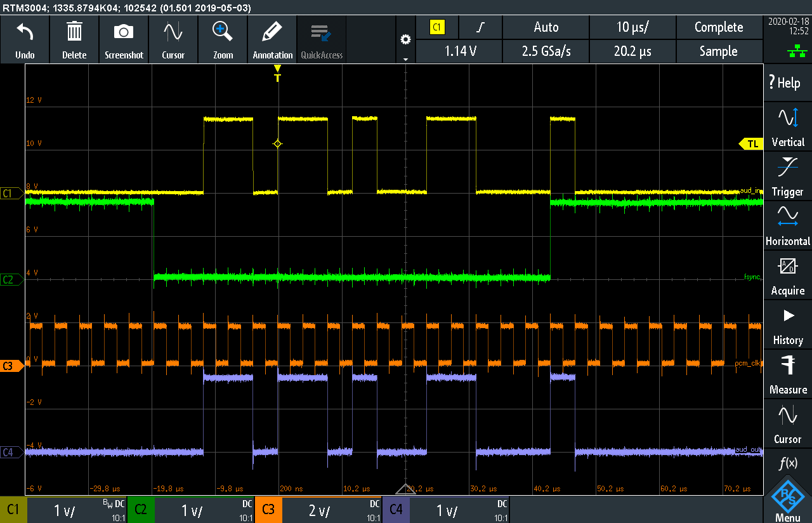Open C2 1 V/ vertical scale
Image resolution: width=812 pixels, height=523 pixels.
192,511
